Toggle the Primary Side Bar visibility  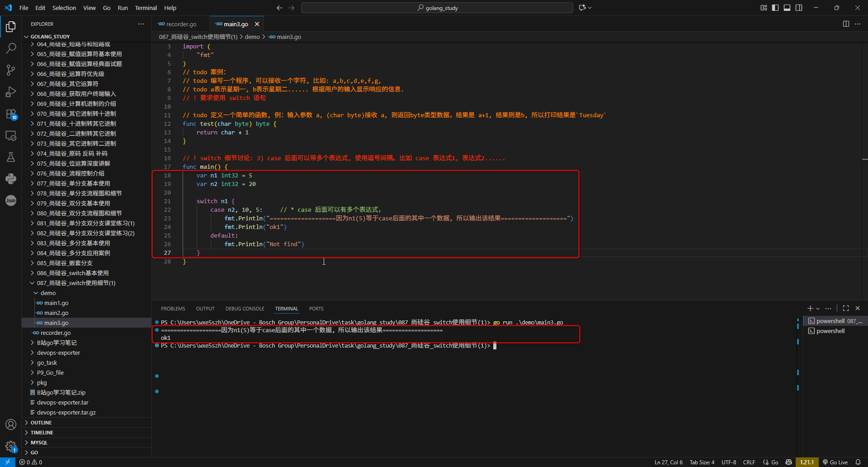tap(775, 8)
